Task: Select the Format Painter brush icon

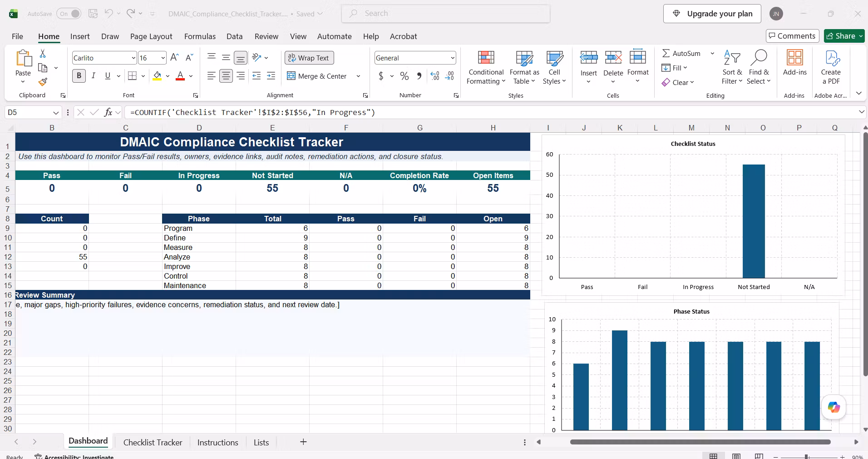Action: 43,82
